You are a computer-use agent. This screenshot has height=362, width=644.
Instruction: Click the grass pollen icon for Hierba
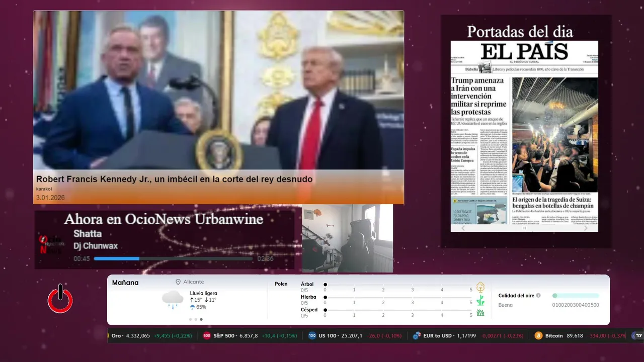[x=480, y=300]
